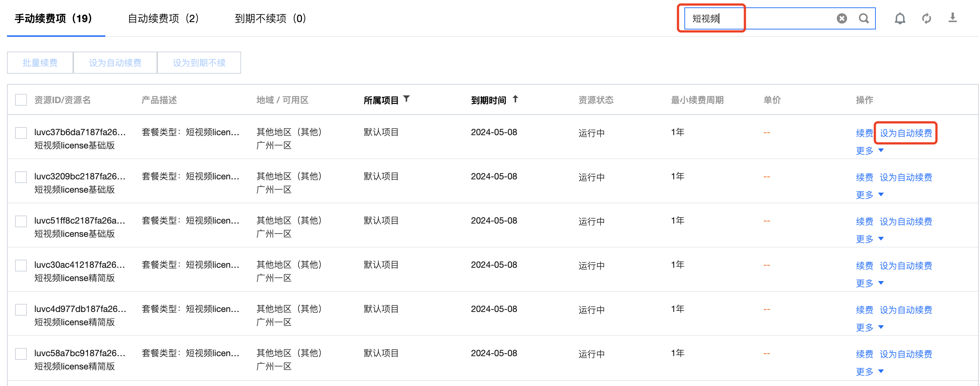Click 续费 for luvc37b6da7187fa26
This screenshot has width=980, height=386.
coord(864,133)
